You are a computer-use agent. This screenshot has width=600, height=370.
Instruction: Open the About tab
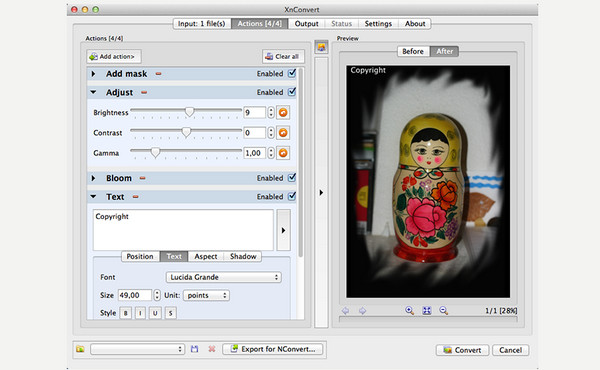coord(415,24)
